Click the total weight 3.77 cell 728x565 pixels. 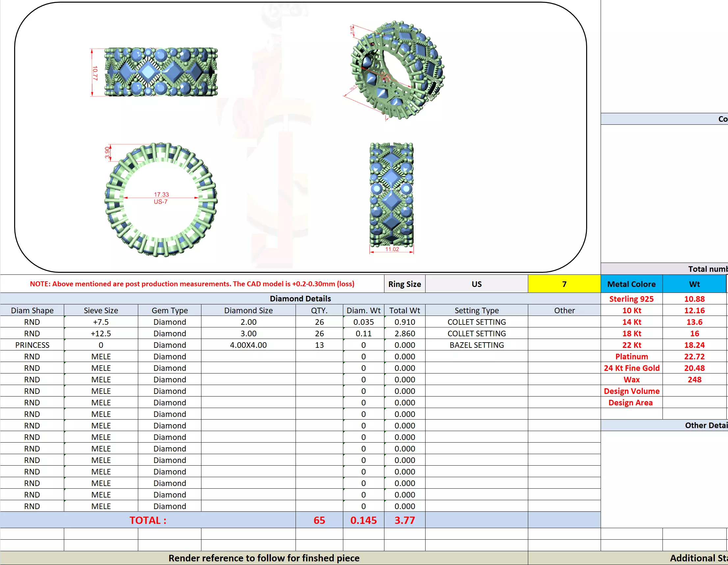pos(404,520)
